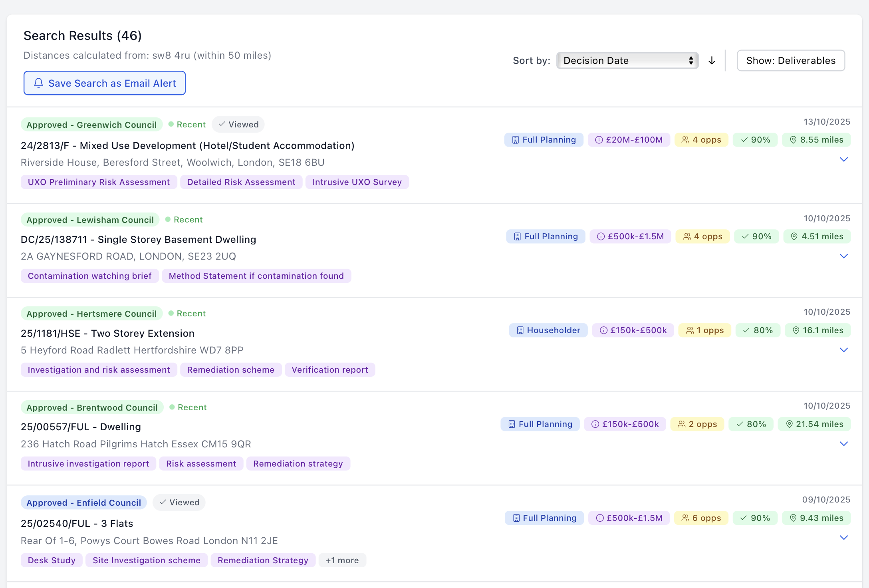Open the Sort by Decision Date dropdown

[627, 61]
